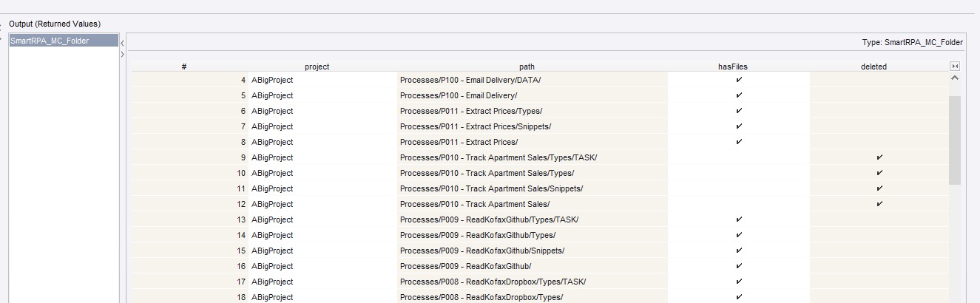The image size is (980, 303).
Task: Sort by the project column header
Action: tap(317, 67)
